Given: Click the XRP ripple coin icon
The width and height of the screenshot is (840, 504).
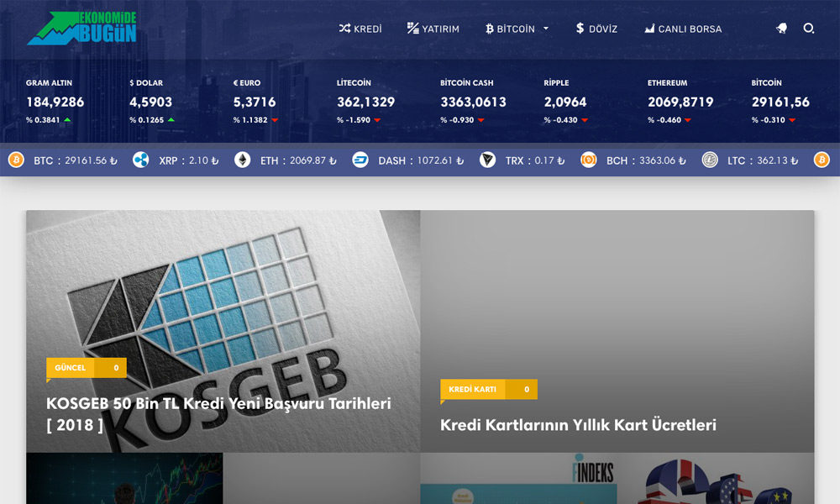Looking at the screenshot, I should click(140, 160).
